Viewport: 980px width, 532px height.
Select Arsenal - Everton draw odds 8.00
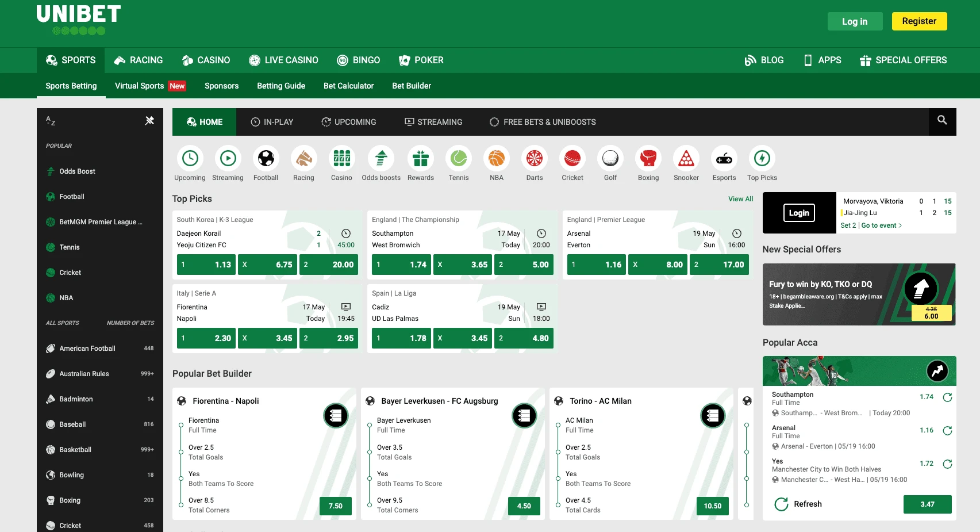658,265
